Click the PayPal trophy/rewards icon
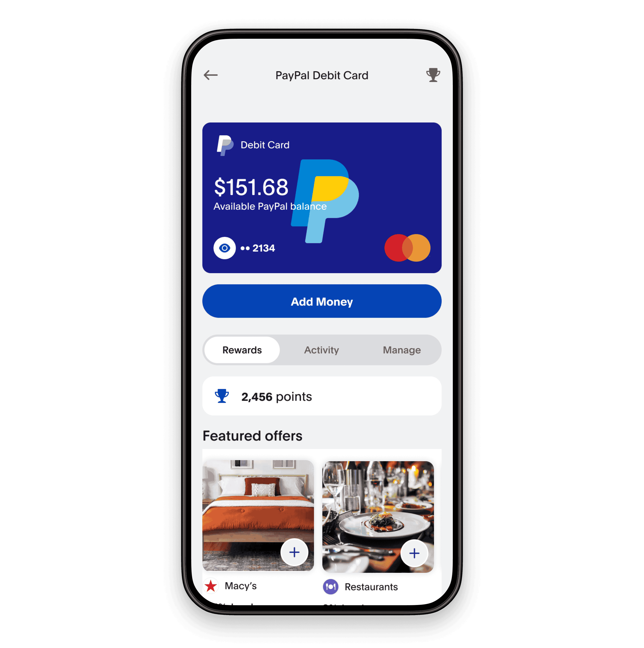Image resolution: width=644 pixels, height=648 pixels. [434, 75]
